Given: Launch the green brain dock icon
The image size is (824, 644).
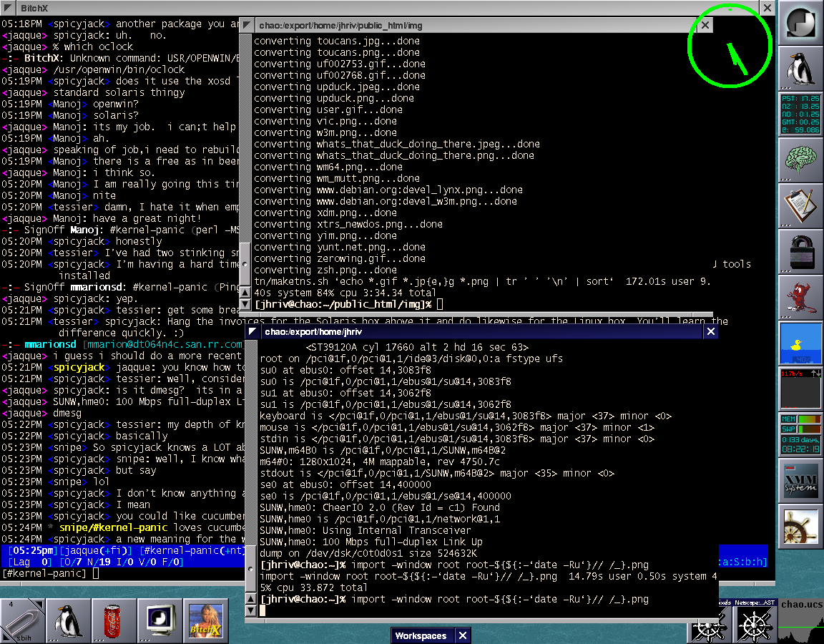Looking at the screenshot, I should (x=800, y=160).
